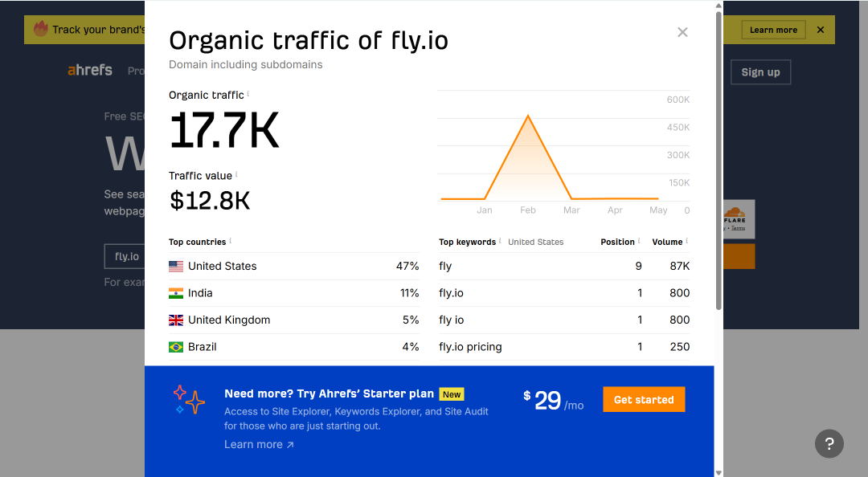The height and width of the screenshot is (477, 868).
Task: Click the New badge in the ad
Action: point(452,394)
